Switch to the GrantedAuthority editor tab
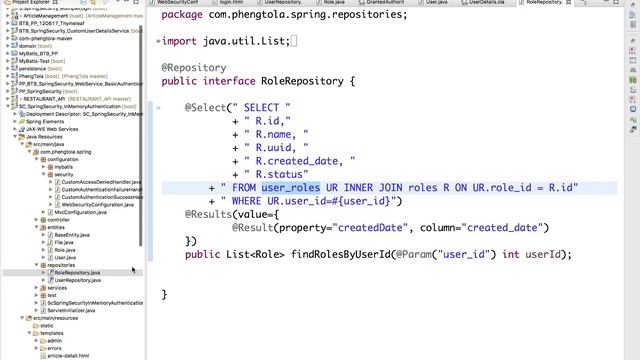Image resolution: width=640 pixels, height=360 pixels. (382, 2)
